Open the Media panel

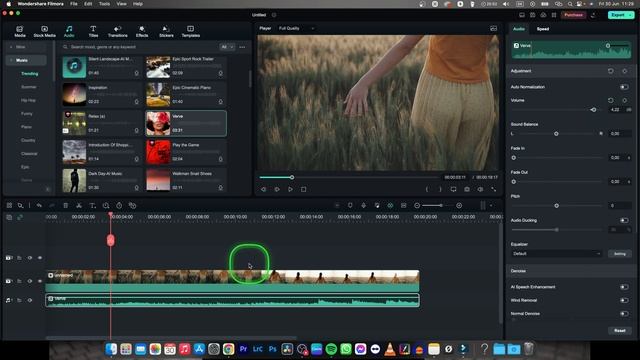pyautogui.click(x=20, y=31)
